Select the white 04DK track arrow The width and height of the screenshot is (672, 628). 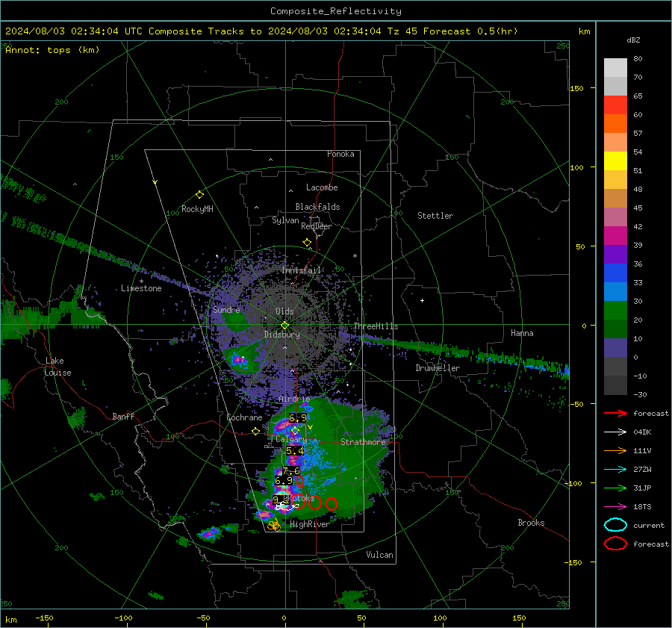click(x=615, y=432)
